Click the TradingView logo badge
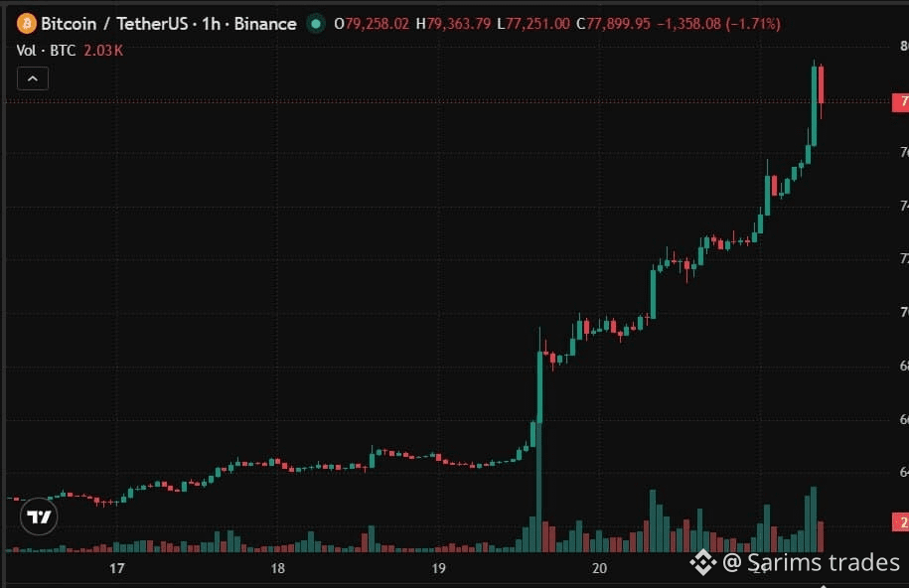 [39, 516]
